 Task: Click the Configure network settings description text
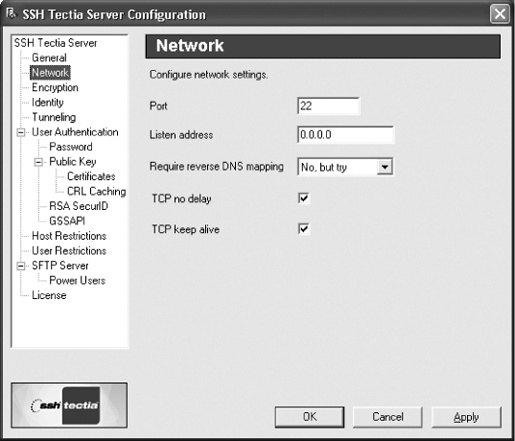click(209, 75)
